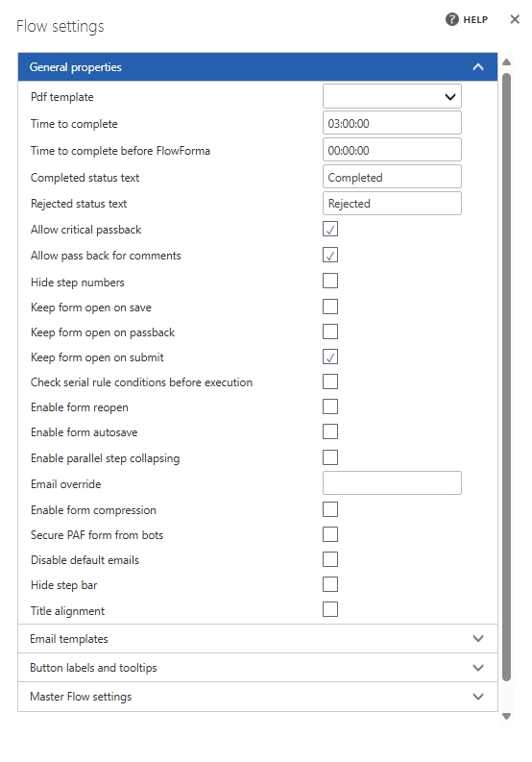The width and height of the screenshot is (532, 762).
Task: Check serial rule conditions before execution box
Action: (x=330, y=382)
